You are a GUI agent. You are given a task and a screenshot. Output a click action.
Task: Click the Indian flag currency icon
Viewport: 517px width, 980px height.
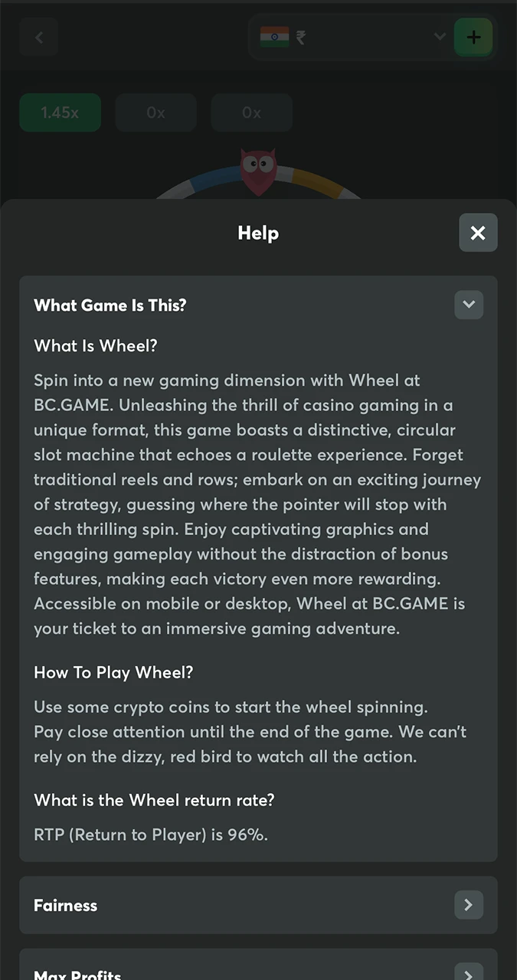(x=275, y=37)
